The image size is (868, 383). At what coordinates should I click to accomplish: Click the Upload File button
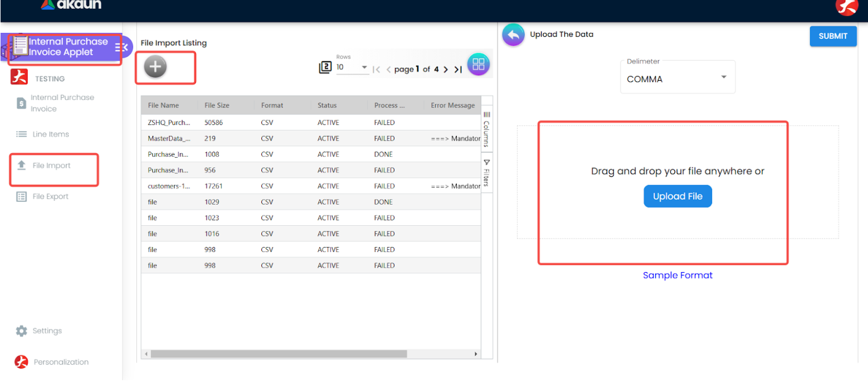click(677, 196)
